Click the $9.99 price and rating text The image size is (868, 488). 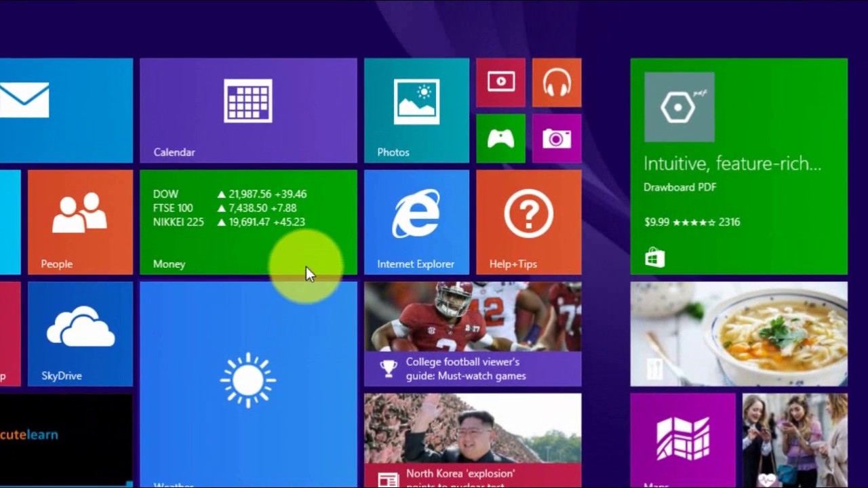click(x=692, y=222)
